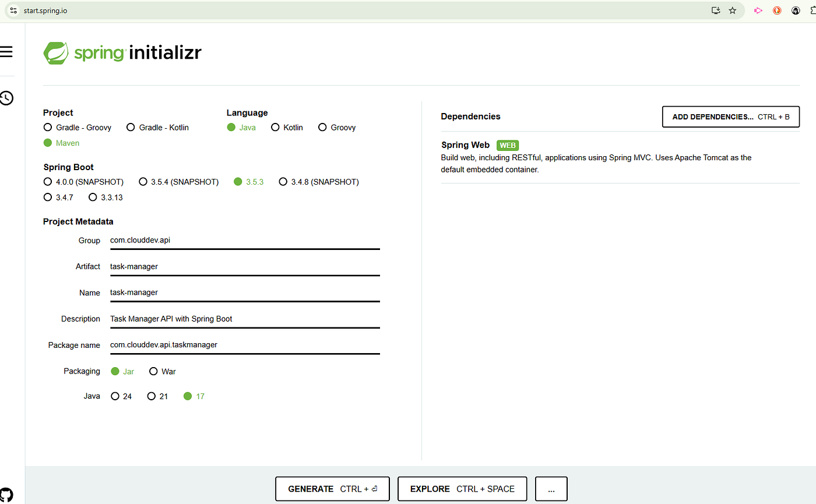Click the Spring Boot section heading
This screenshot has height=504, width=816.
(x=68, y=167)
